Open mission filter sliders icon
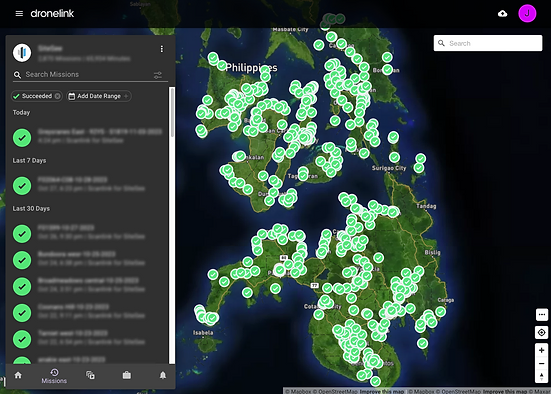The width and height of the screenshot is (551, 394). pyautogui.click(x=158, y=75)
